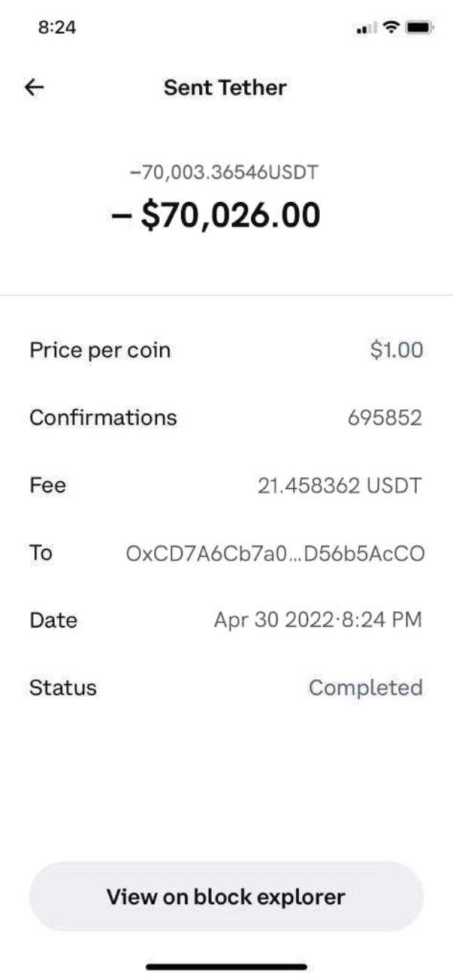The height and width of the screenshot is (980, 453).
Task: Tap the 8:24 status bar clock
Action: tap(57, 27)
